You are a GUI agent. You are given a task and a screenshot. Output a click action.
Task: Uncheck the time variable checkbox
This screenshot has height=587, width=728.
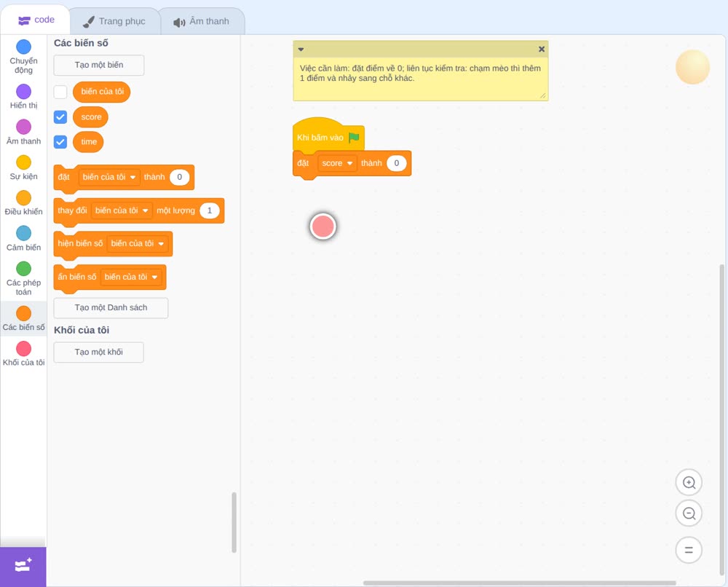[60, 141]
